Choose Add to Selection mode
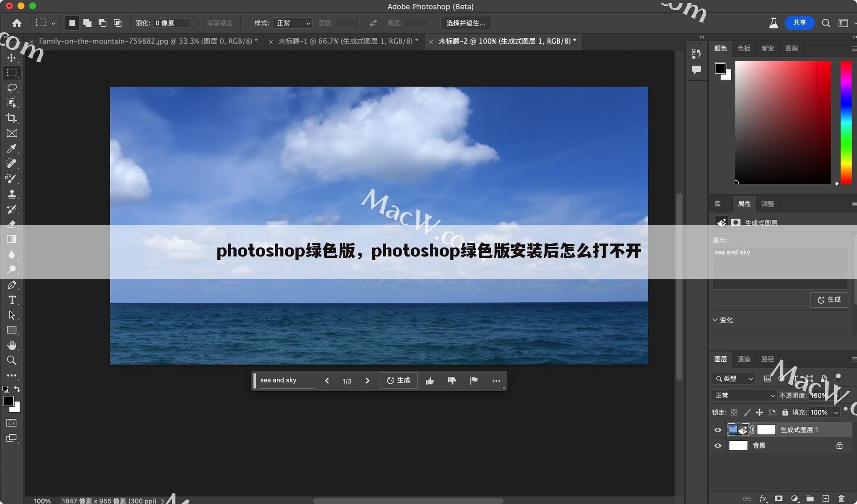The width and height of the screenshot is (857, 504). tap(87, 23)
